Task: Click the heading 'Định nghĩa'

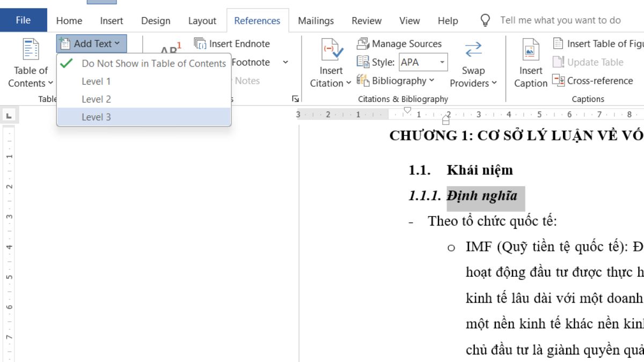Action: (481, 196)
